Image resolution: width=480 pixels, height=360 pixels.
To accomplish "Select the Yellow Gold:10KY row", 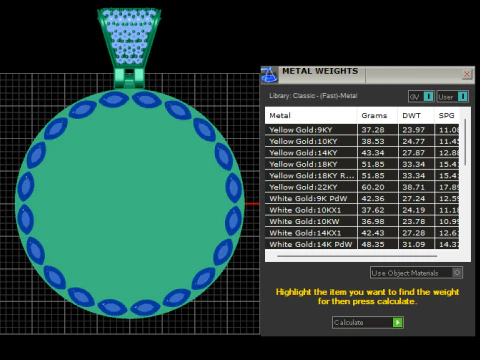I will pyautogui.click(x=362, y=141).
